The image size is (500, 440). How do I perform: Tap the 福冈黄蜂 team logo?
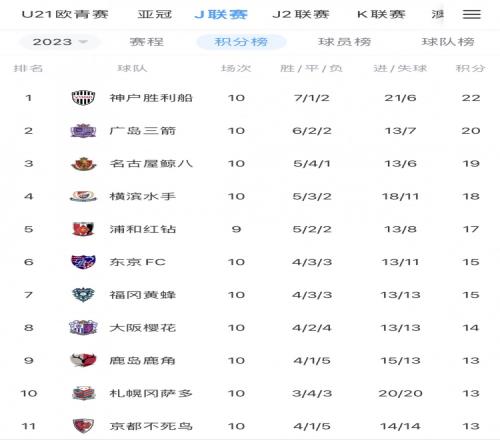click(x=84, y=295)
